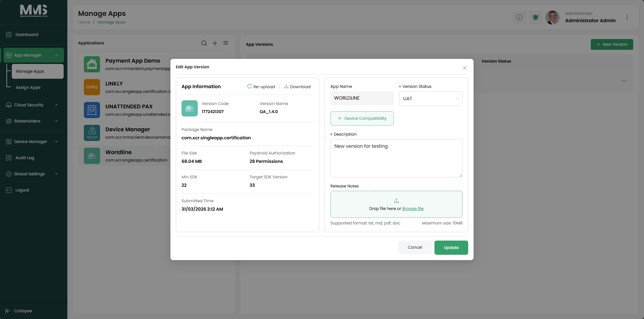Click the Worldline icon in App Information
Screen dimensions: 644x319
point(190,108)
